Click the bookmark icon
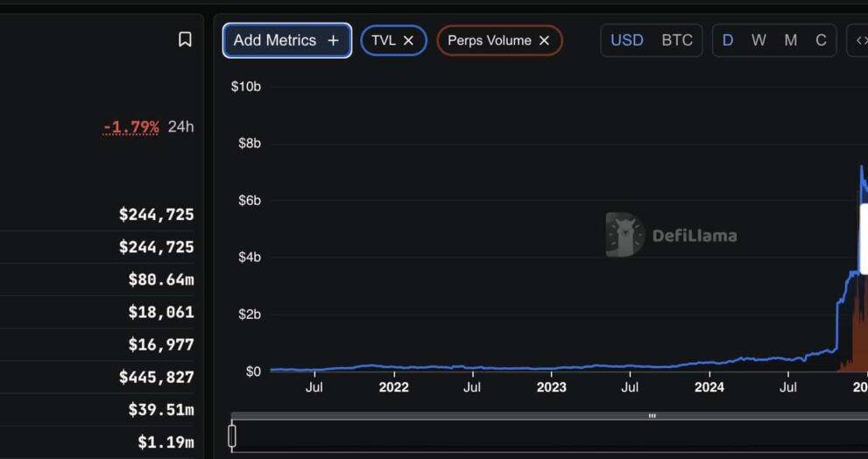 pos(185,39)
